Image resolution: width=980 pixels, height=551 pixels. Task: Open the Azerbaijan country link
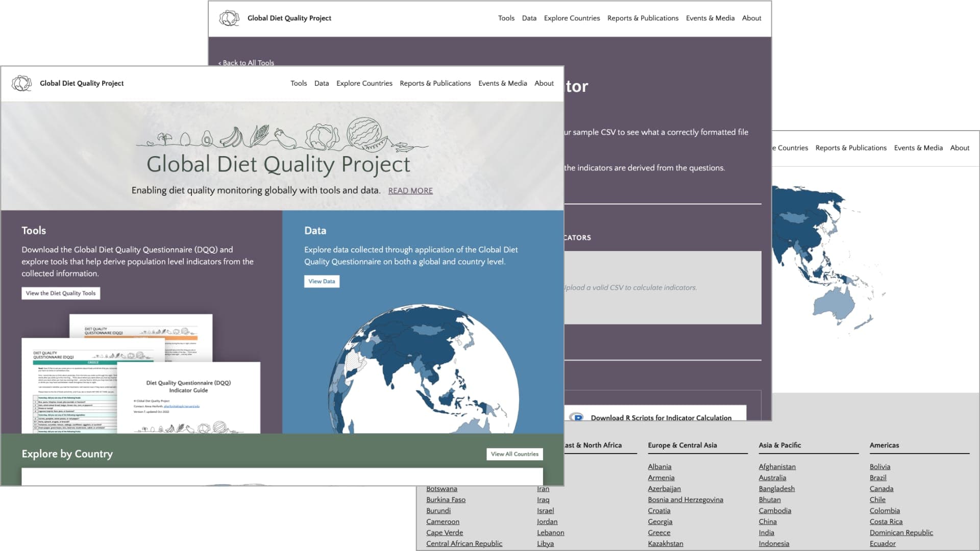pyautogui.click(x=664, y=489)
